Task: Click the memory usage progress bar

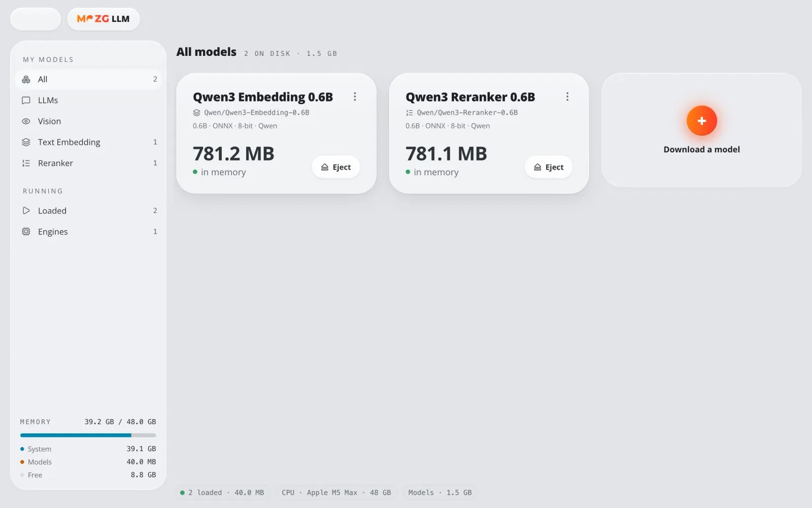Action: [88, 435]
